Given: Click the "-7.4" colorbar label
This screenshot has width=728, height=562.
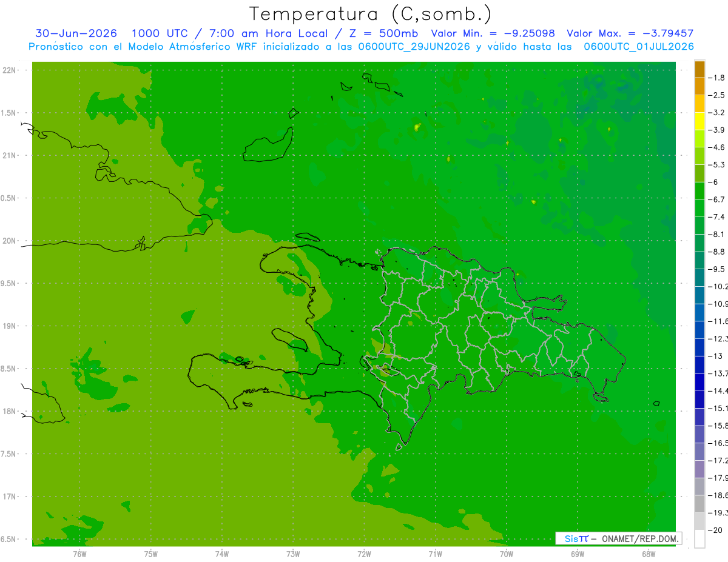Looking at the screenshot, I should pos(716,217).
